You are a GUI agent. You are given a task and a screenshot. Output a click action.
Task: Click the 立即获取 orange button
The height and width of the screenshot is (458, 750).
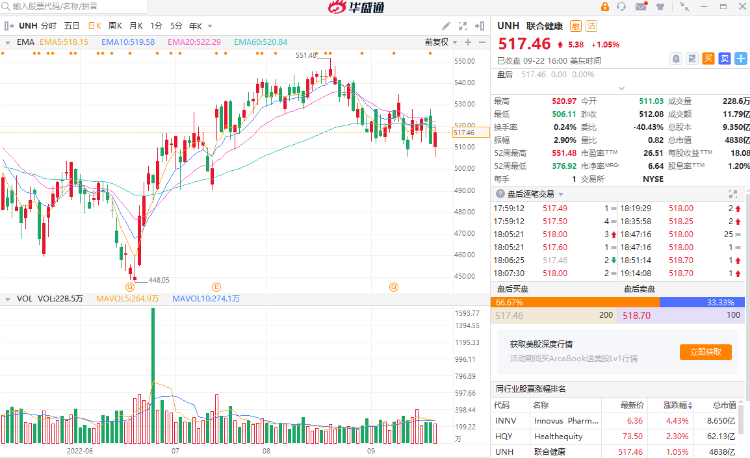pos(706,352)
